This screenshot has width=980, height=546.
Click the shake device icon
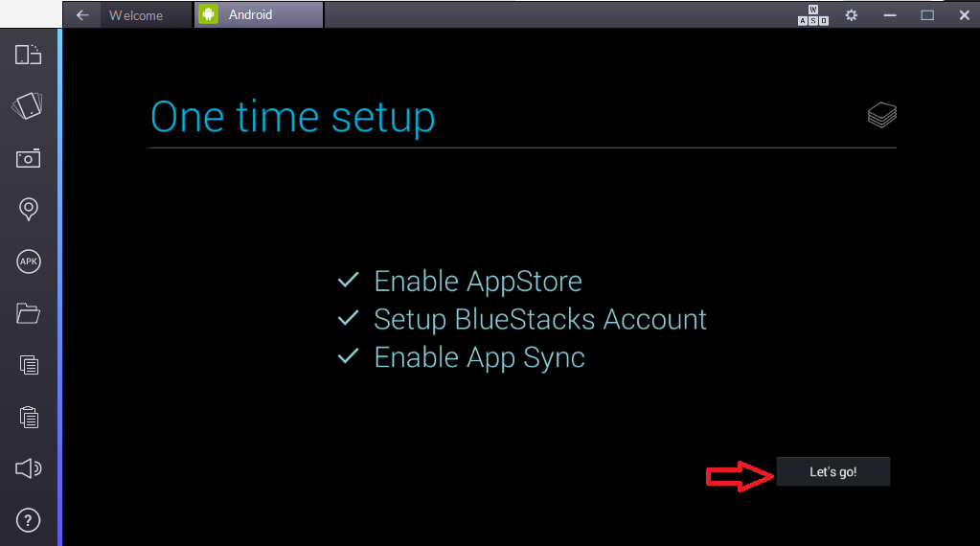(x=28, y=105)
